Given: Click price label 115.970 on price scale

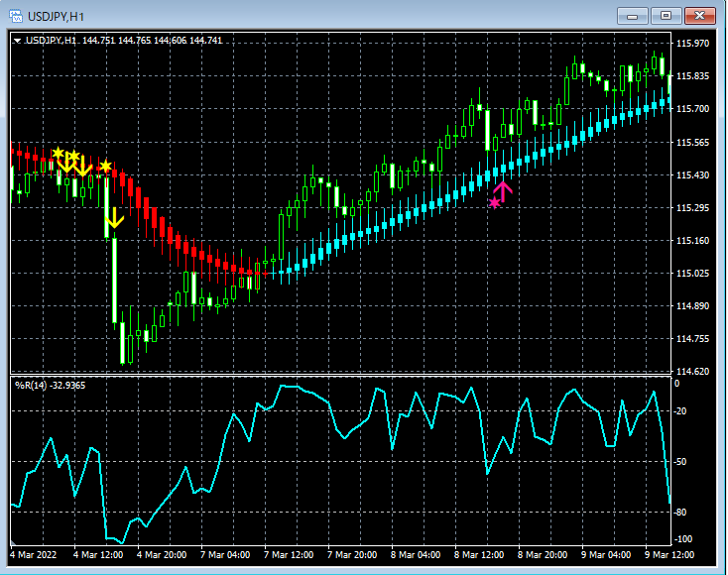Looking at the screenshot, I should [x=692, y=44].
